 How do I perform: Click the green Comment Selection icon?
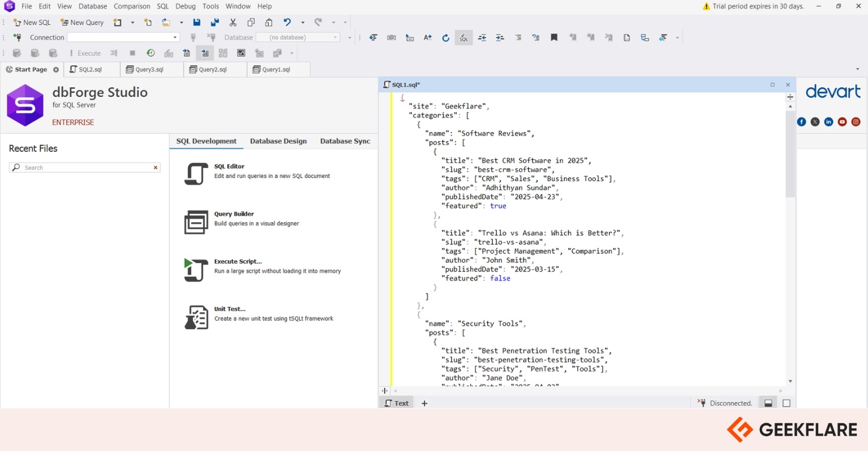tap(518, 37)
